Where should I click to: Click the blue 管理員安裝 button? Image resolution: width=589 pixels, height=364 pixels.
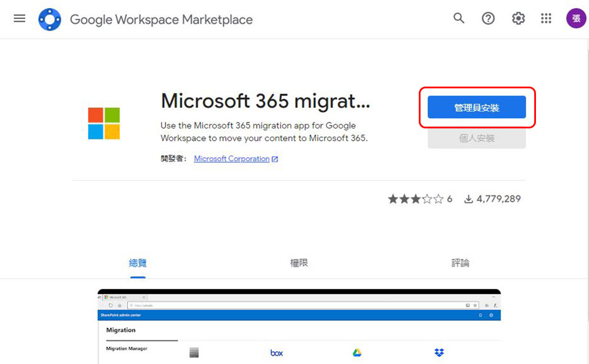coord(477,107)
